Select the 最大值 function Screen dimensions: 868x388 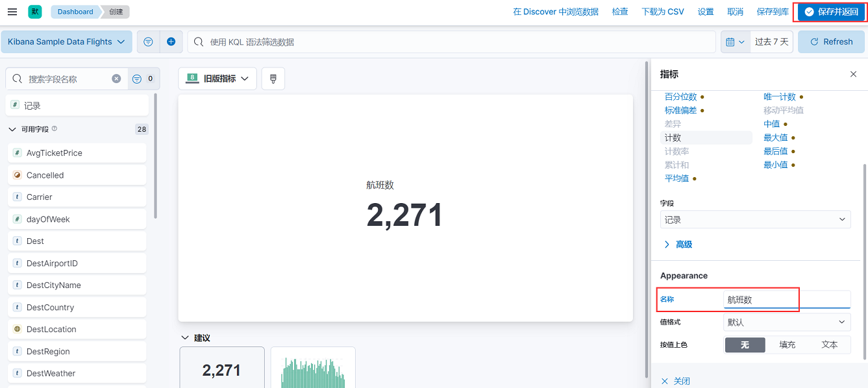point(775,138)
